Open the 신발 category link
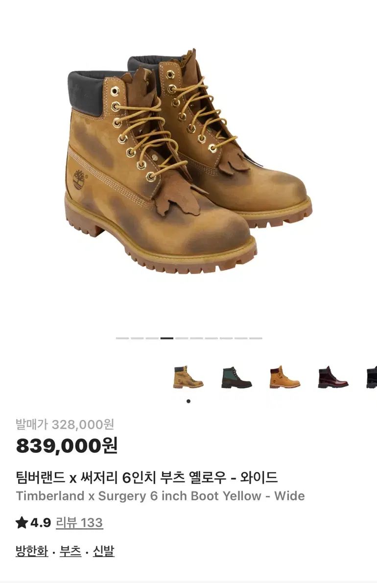This screenshot has width=377, height=588. (103, 551)
